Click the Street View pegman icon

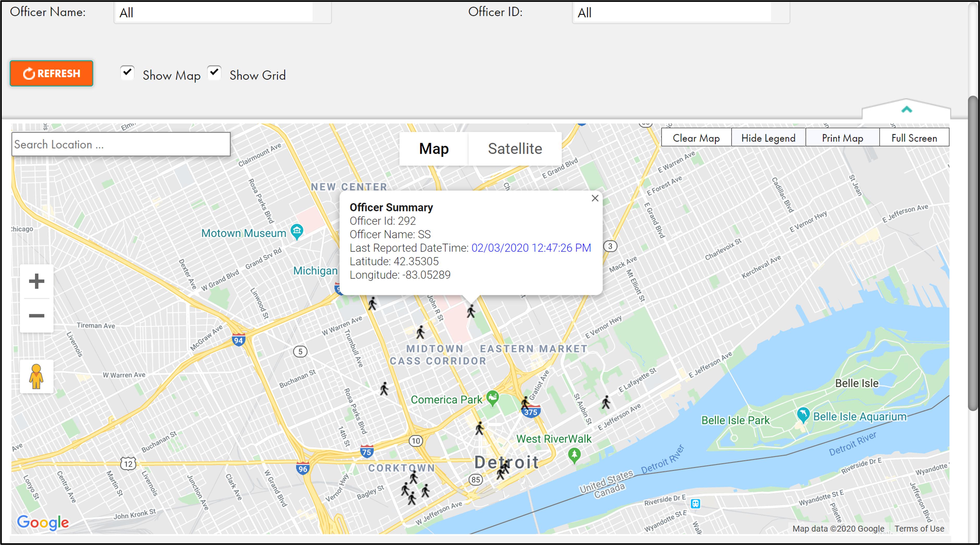pos(36,377)
